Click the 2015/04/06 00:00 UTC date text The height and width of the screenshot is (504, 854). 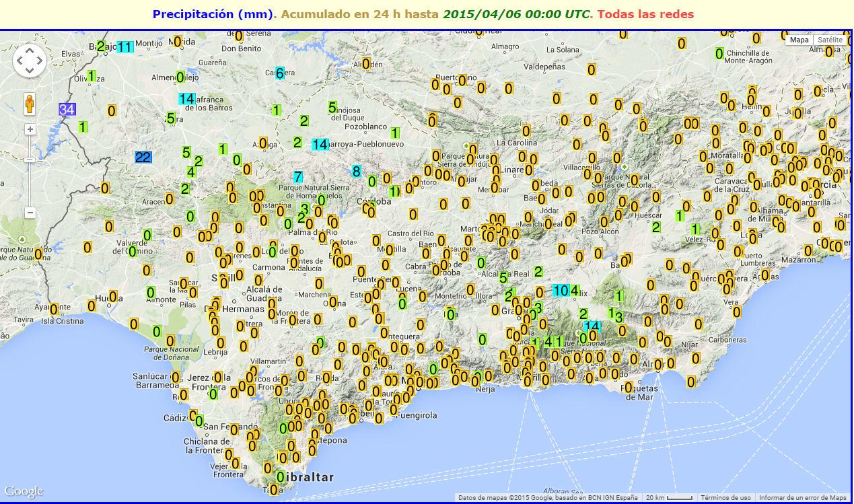coord(518,14)
